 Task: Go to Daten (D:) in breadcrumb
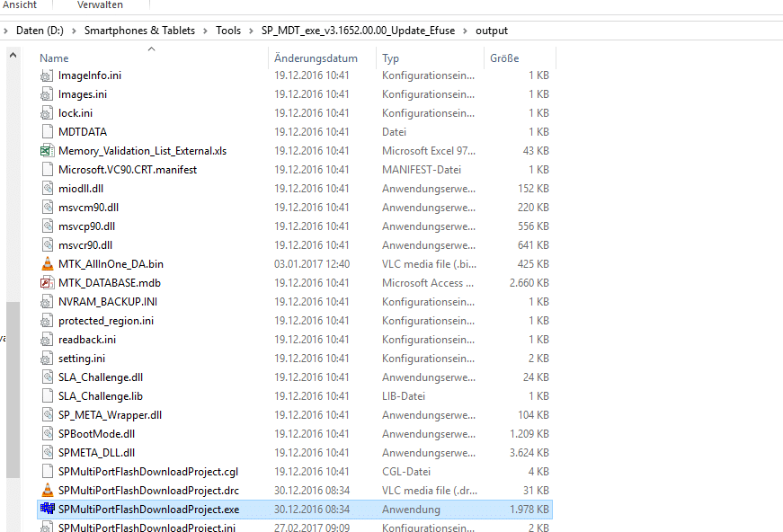click(40, 31)
